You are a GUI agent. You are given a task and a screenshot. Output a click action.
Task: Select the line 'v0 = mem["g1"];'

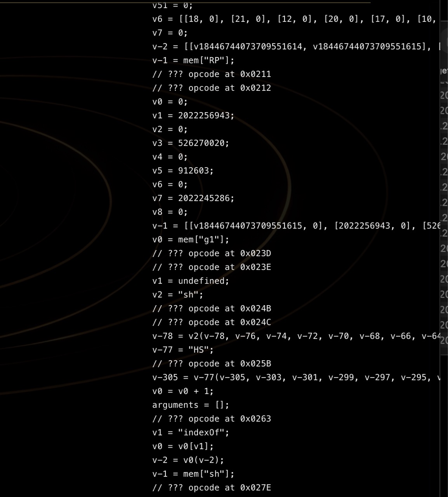[191, 240]
